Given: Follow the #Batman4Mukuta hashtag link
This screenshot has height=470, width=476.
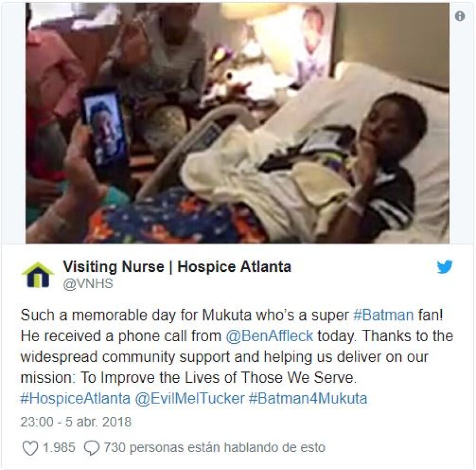Looking at the screenshot, I should click(308, 399).
